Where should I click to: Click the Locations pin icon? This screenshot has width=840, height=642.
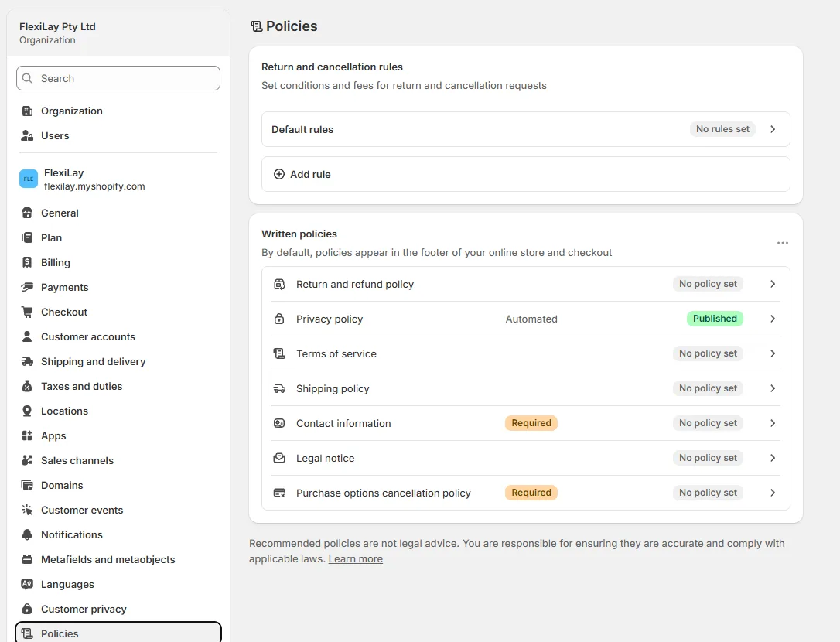[27, 411]
